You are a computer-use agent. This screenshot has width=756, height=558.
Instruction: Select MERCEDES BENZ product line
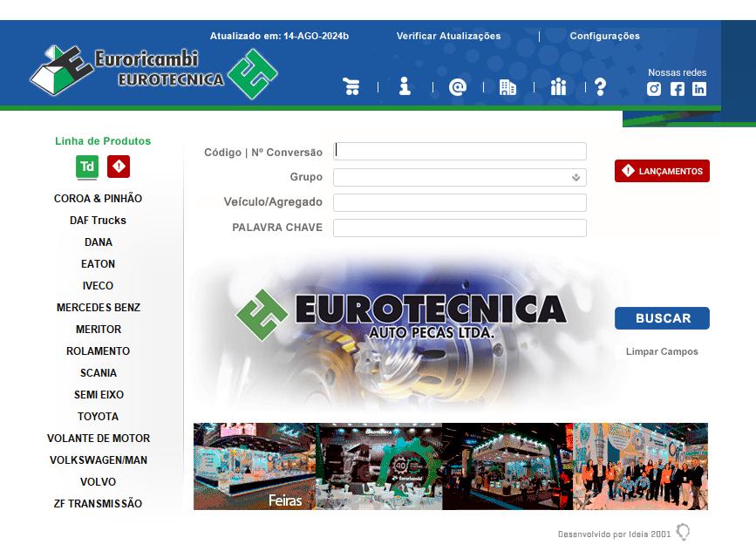click(x=98, y=307)
